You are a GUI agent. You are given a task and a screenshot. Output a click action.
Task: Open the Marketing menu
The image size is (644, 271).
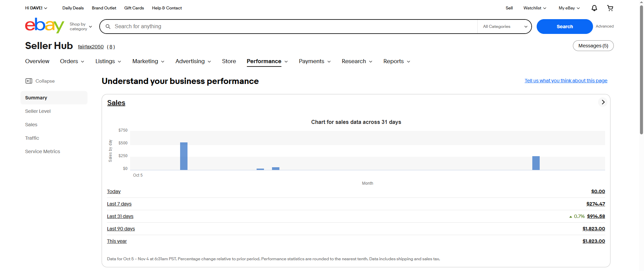[148, 61]
